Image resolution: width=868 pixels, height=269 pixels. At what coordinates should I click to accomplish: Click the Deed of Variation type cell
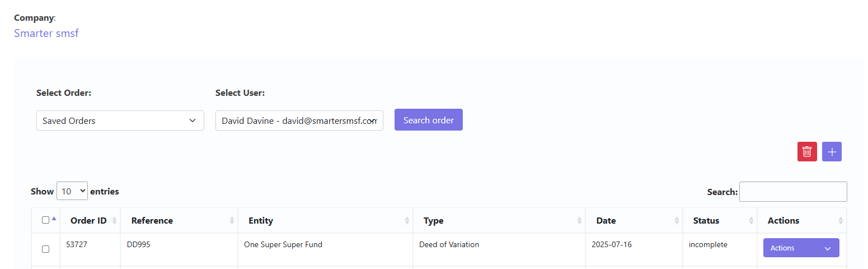[449, 244]
